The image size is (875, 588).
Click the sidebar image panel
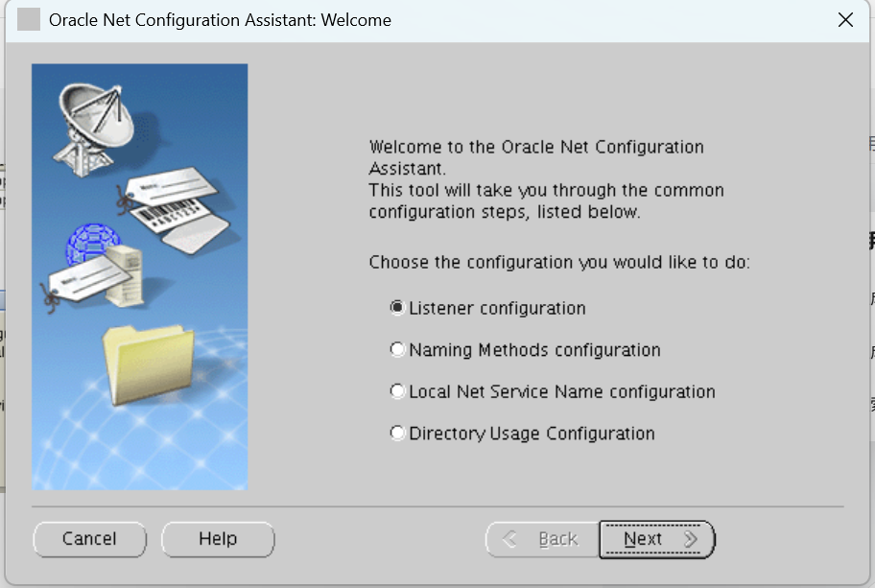(140, 276)
